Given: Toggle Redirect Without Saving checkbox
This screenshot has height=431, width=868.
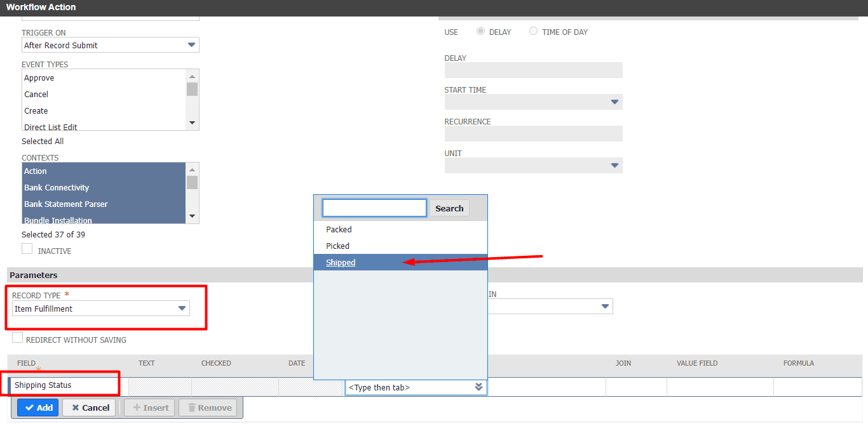Looking at the screenshot, I should (x=18, y=338).
